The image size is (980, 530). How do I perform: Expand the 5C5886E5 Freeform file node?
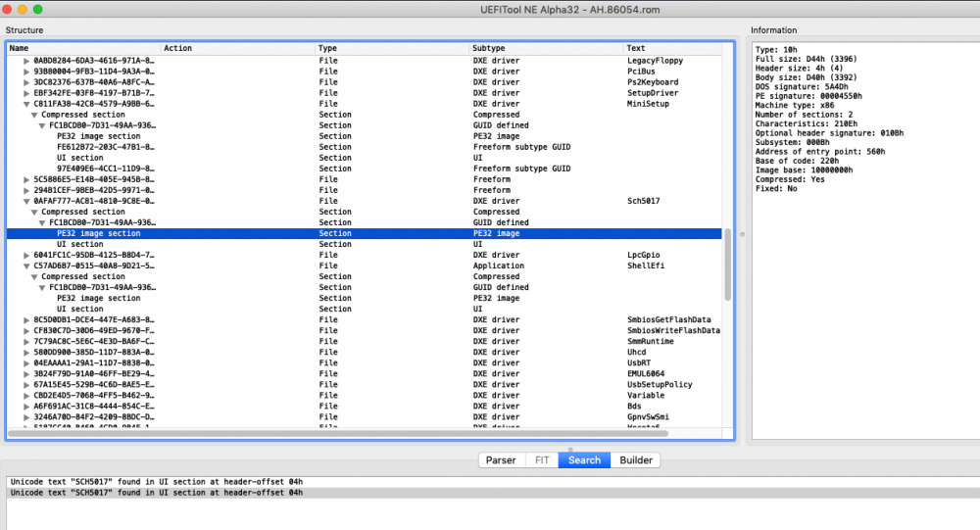(26, 179)
